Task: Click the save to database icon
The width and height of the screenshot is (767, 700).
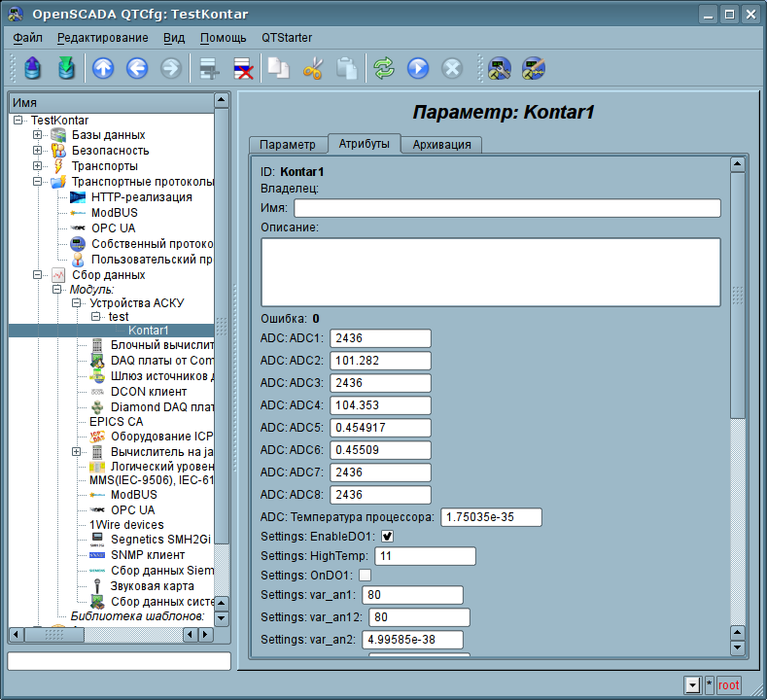Action: pyautogui.click(x=66, y=68)
